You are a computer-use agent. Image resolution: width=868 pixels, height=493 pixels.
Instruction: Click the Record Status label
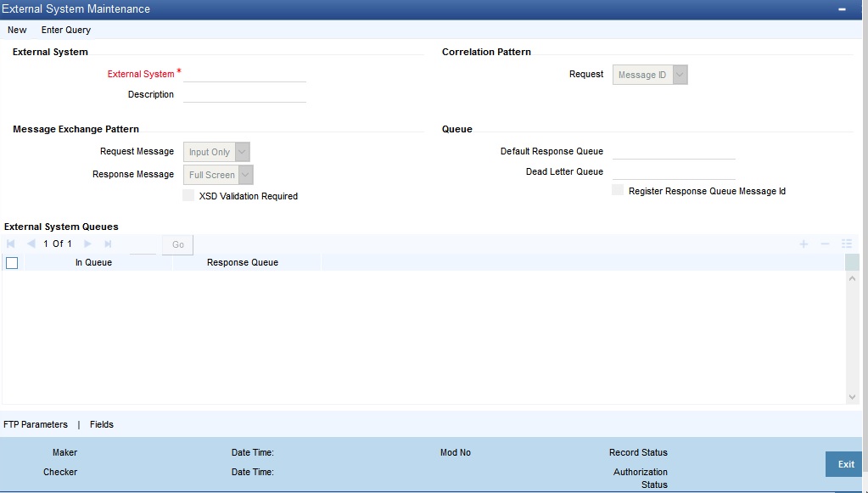pos(638,452)
